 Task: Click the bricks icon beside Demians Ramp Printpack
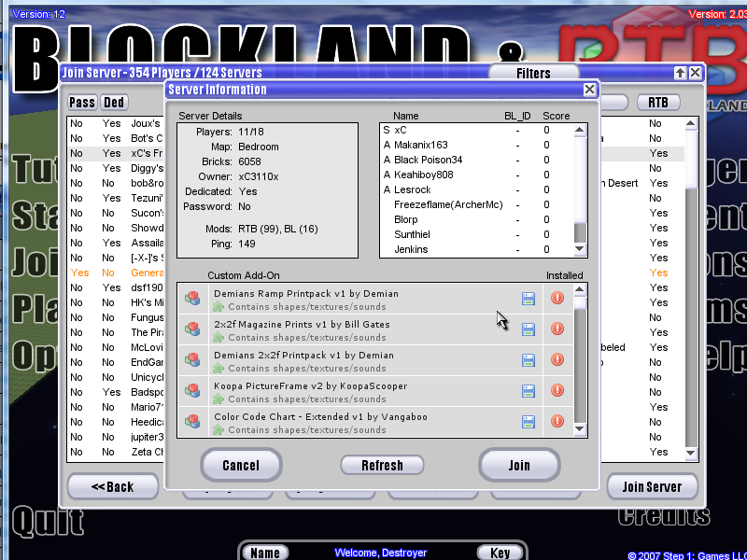click(192, 298)
